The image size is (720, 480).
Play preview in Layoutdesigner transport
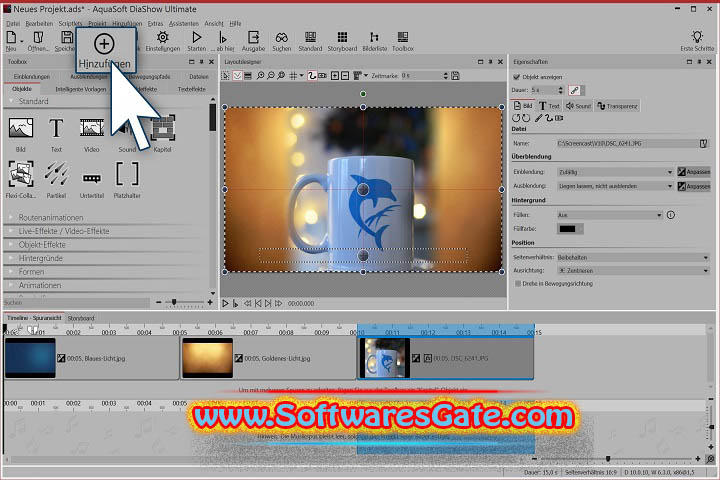point(225,304)
